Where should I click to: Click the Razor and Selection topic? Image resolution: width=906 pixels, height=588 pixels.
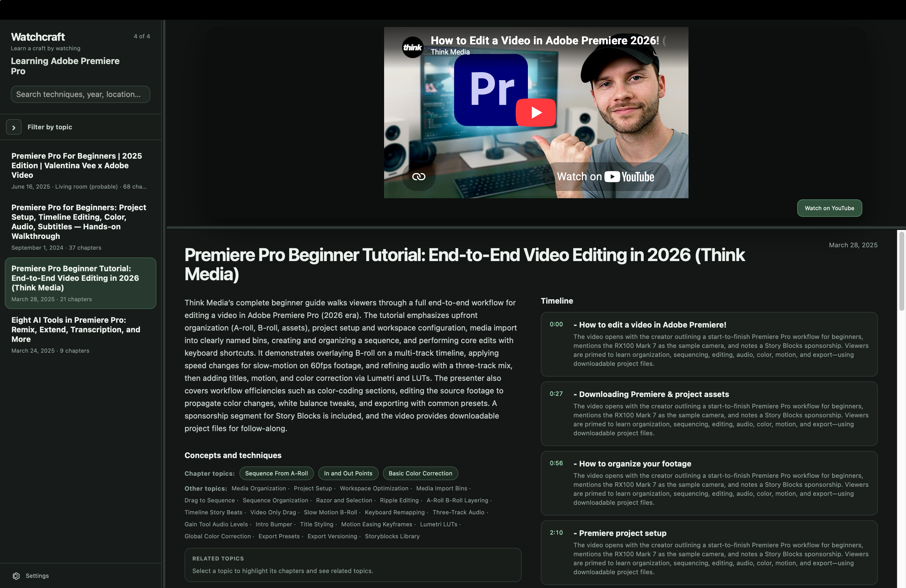[344, 500]
